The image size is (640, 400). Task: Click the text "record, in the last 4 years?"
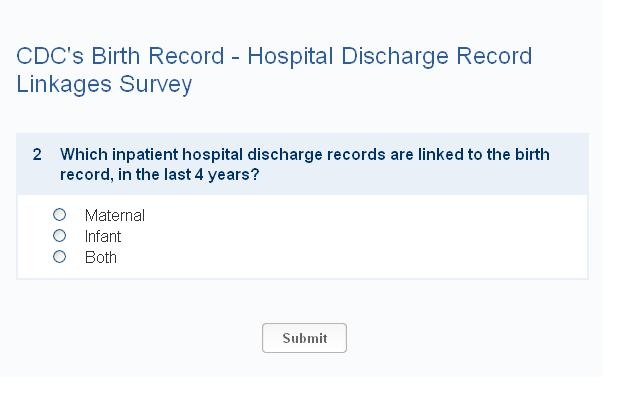point(159,174)
